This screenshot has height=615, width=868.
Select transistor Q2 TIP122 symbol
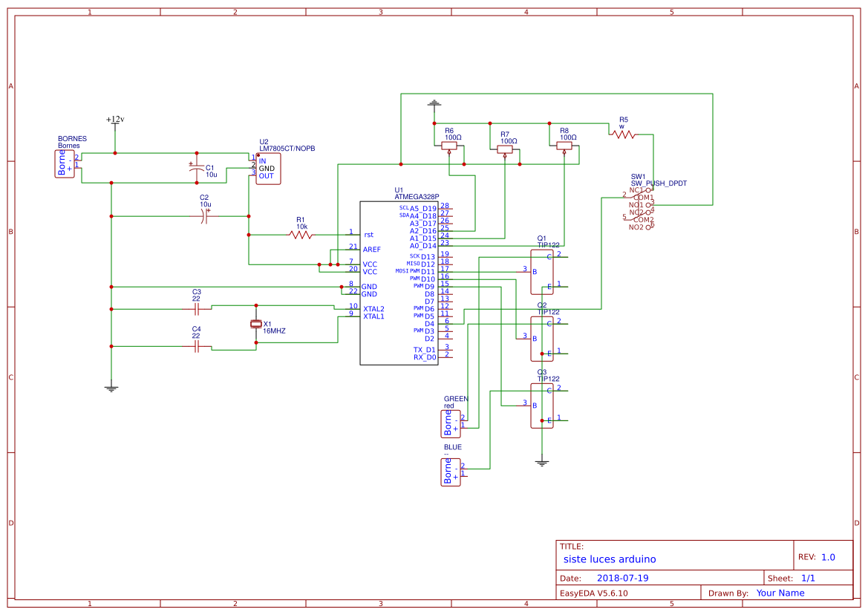[x=542, y=338]
